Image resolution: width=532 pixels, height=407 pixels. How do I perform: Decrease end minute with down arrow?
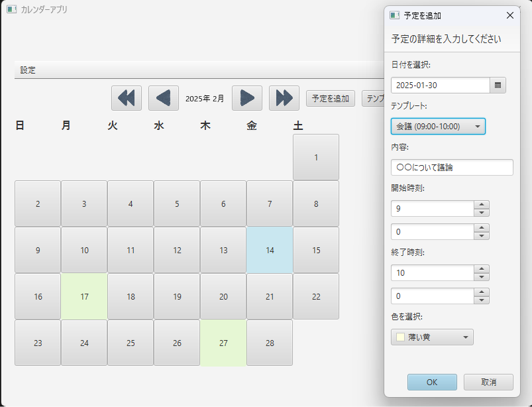tap(482, 300)
